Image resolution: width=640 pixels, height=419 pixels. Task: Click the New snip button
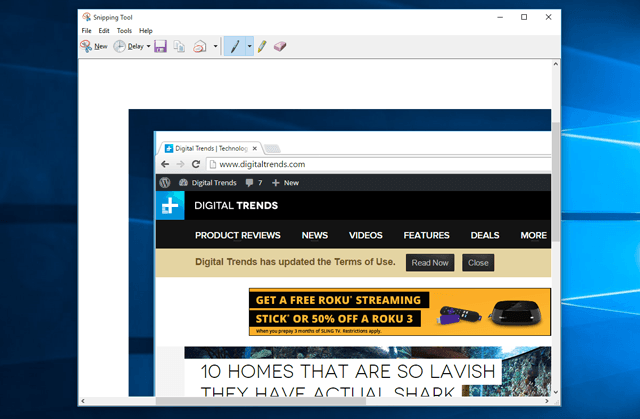tap(94, 47)
